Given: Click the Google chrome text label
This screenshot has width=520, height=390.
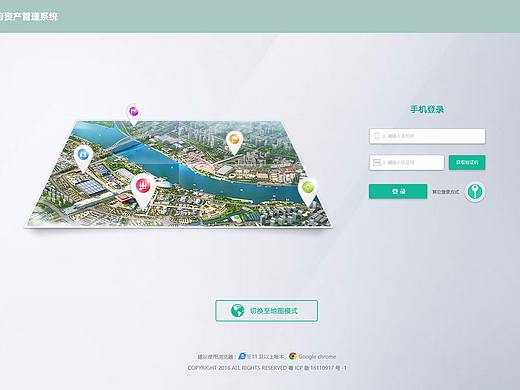Looking at the screenshot, I should pyautogui.click(x=317, y=356).
